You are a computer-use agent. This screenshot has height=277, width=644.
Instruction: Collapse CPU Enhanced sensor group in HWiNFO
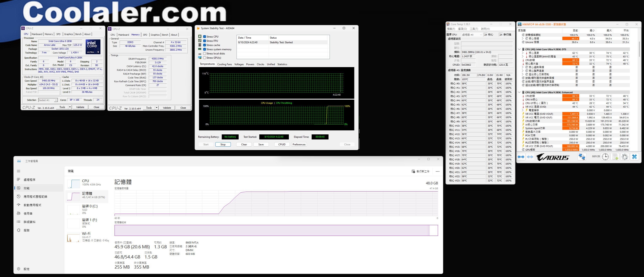pyautogui.click(x=519, y=92)
